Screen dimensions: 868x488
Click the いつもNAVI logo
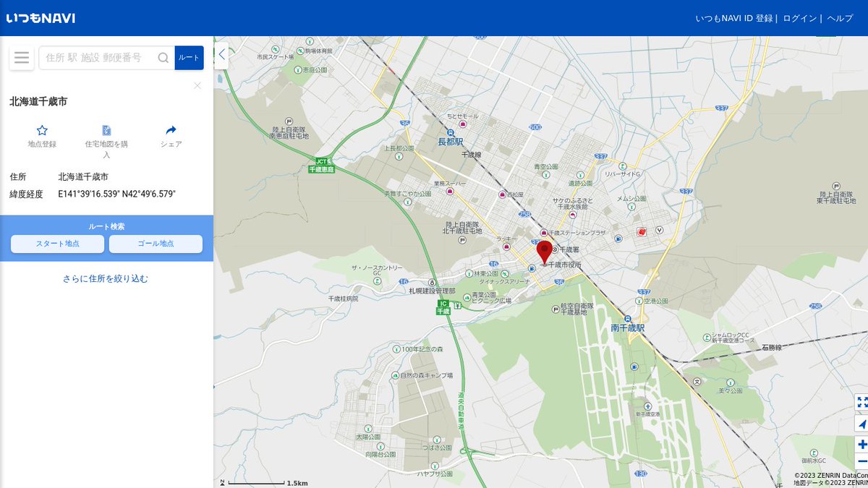[41, 18]
